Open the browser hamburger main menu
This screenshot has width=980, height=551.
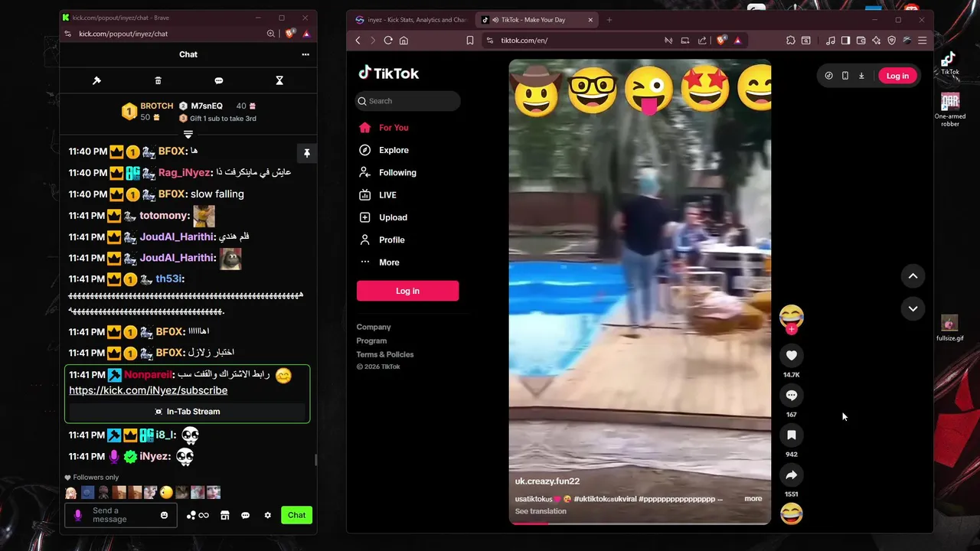coord(922,41)
